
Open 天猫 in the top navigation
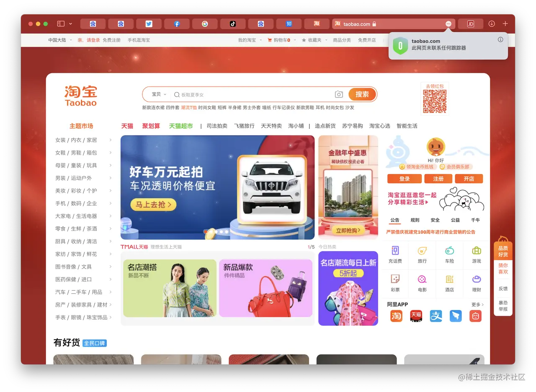pos(127,126)
